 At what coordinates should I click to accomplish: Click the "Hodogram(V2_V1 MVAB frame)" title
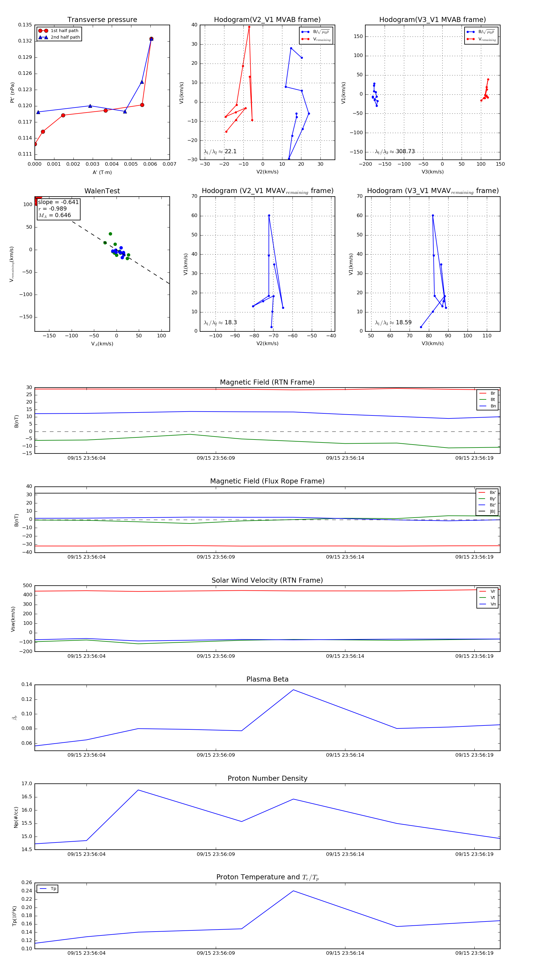(267, 20)
